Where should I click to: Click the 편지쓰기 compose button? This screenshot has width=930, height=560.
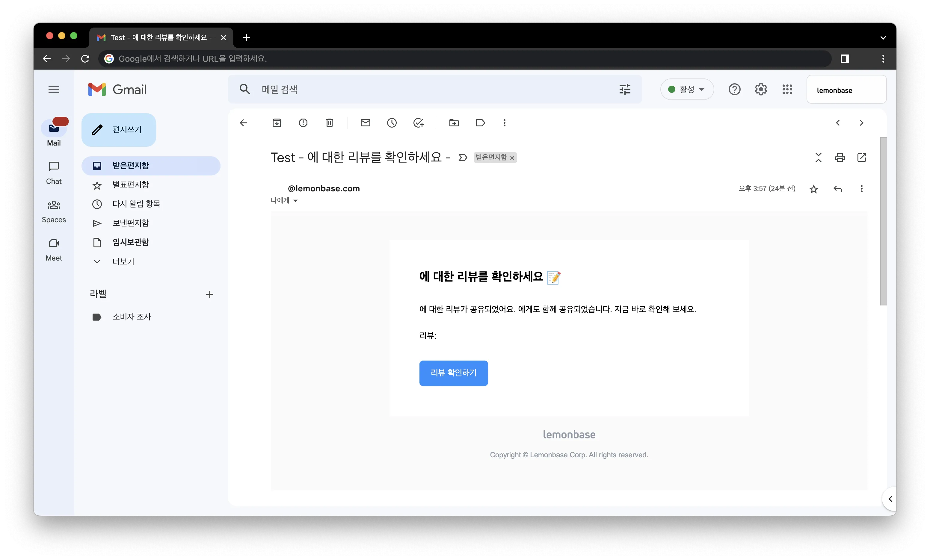pos(119,130)
